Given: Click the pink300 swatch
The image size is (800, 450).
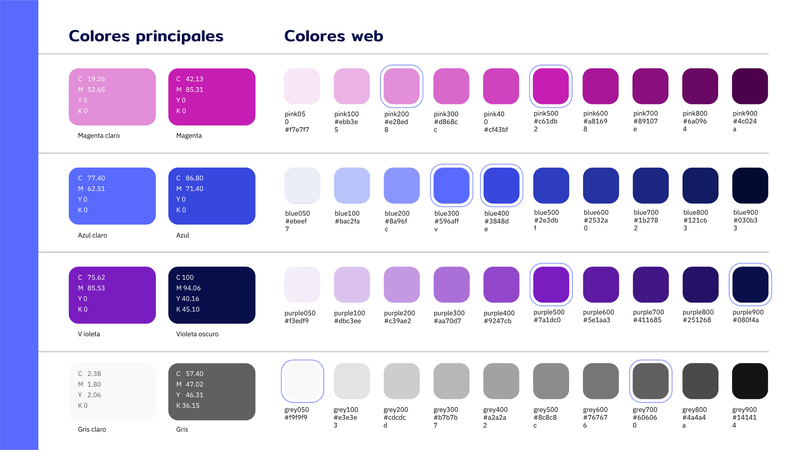Looking at the screenshot, I should pyautogui.click(x=451, y=86).
